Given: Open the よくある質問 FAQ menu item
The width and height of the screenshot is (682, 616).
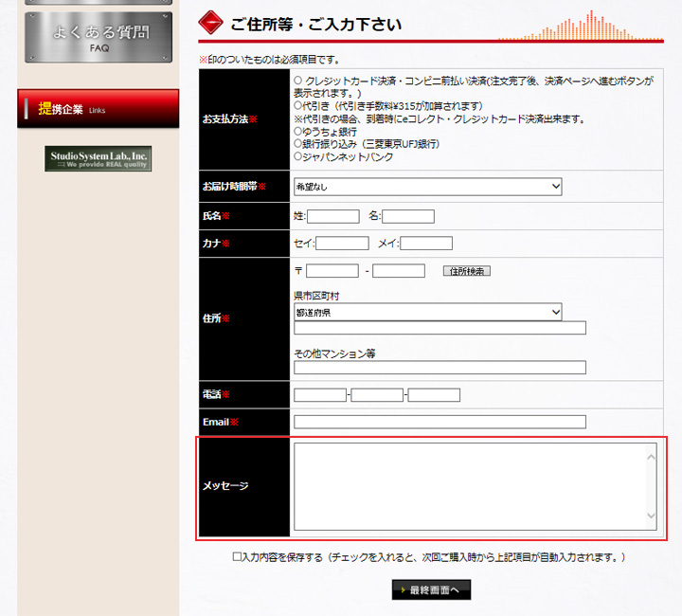Looking at the screenshot, I should point(99,38).
